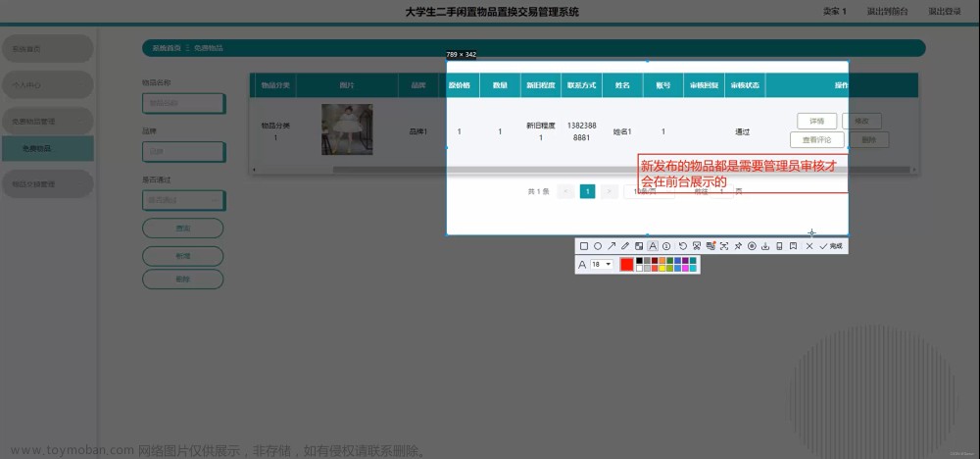This screenshot has width=980, height=459.
Task: Select the rectangle annotation tool
Action: pyautogui.click(x=584, y=246)
